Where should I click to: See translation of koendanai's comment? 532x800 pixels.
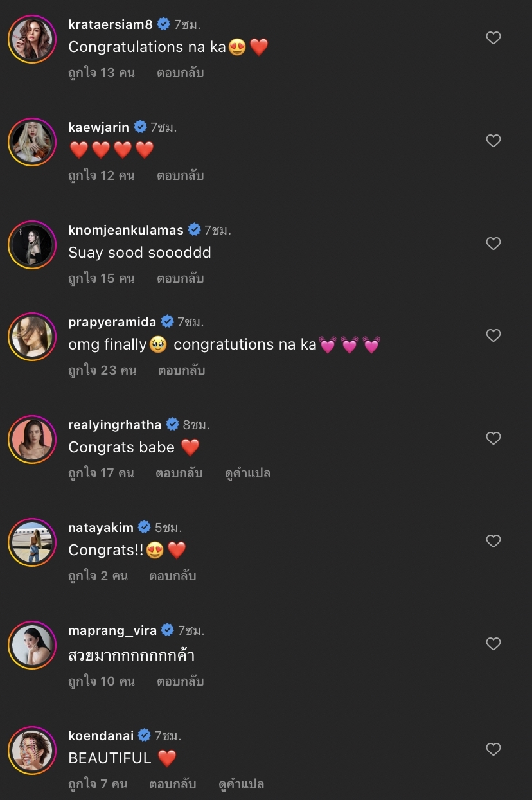point(241,784)
